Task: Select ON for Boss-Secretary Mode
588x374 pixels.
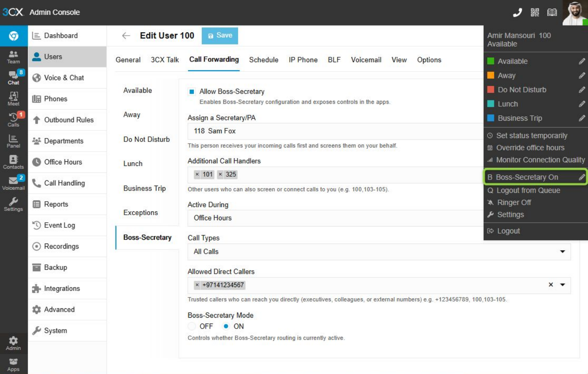Action: point(226,326)
